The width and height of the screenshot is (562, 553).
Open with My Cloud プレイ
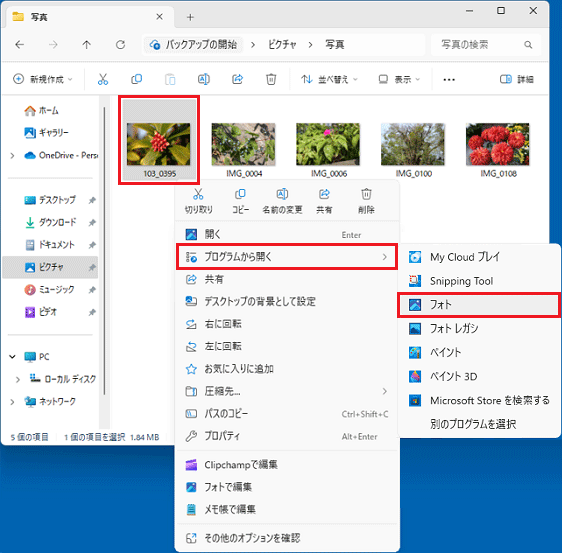point(478,257)
